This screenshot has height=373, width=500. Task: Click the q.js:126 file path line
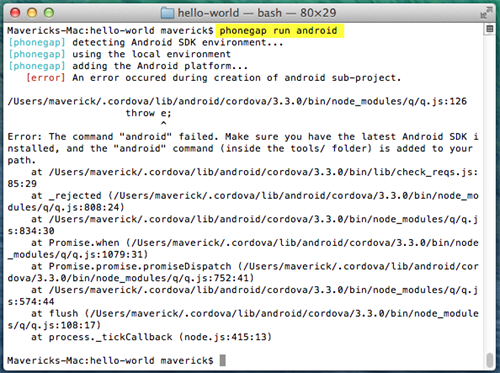click(x=237, y=101)
